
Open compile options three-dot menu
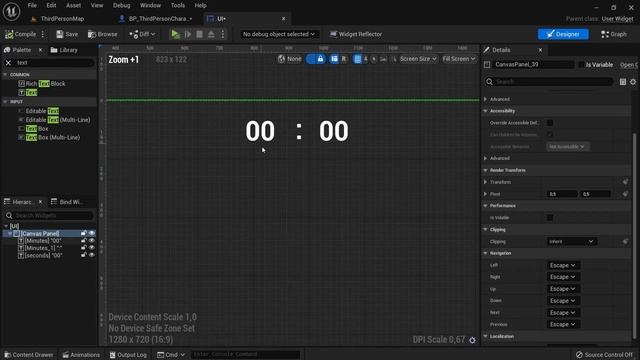(43, 34)
